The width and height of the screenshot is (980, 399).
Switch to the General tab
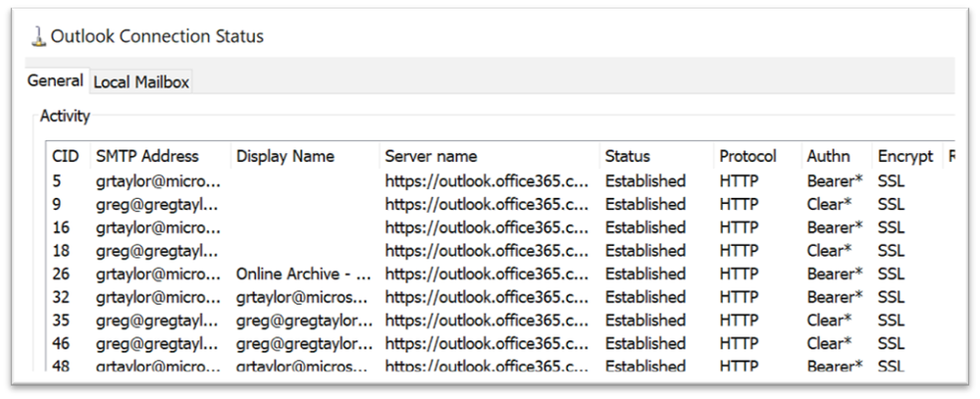[56, 80]
